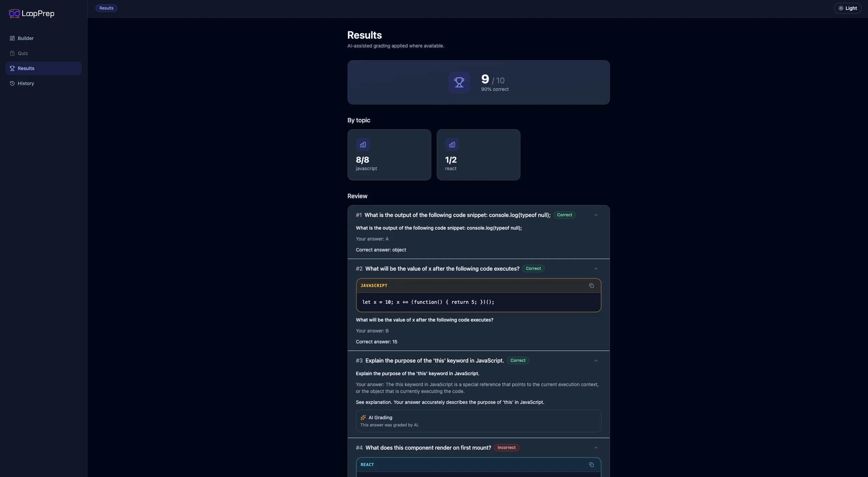Collapse question #1 using its chevron
868x477 pixels.
[x=596, y=215]
